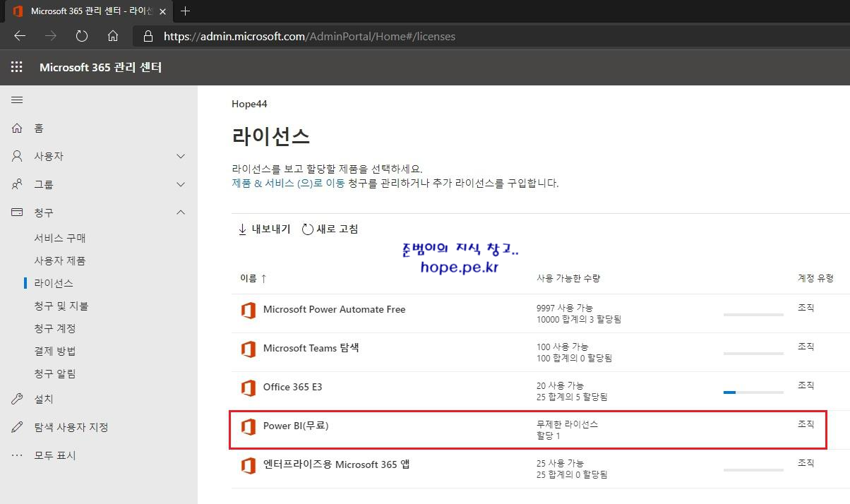Open Microsoft Teams 탐색 license
Viewport: 850px width, 504px height.
point(311,348)
